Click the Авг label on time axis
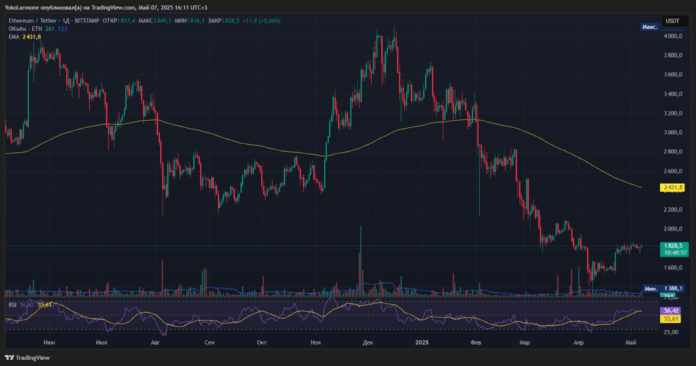 155,342
